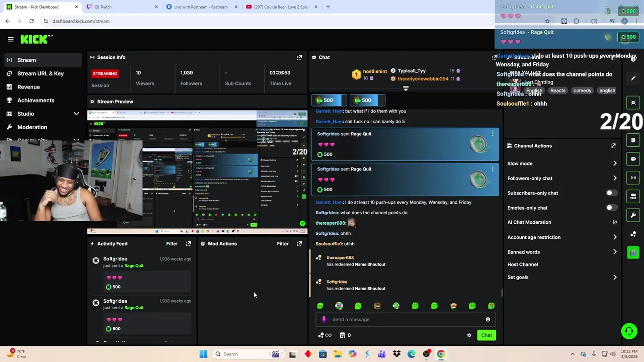Open Mod Actions Filter dropdown
The width and height of the screenshot is (644, 362).
click(x=283, y=244)
